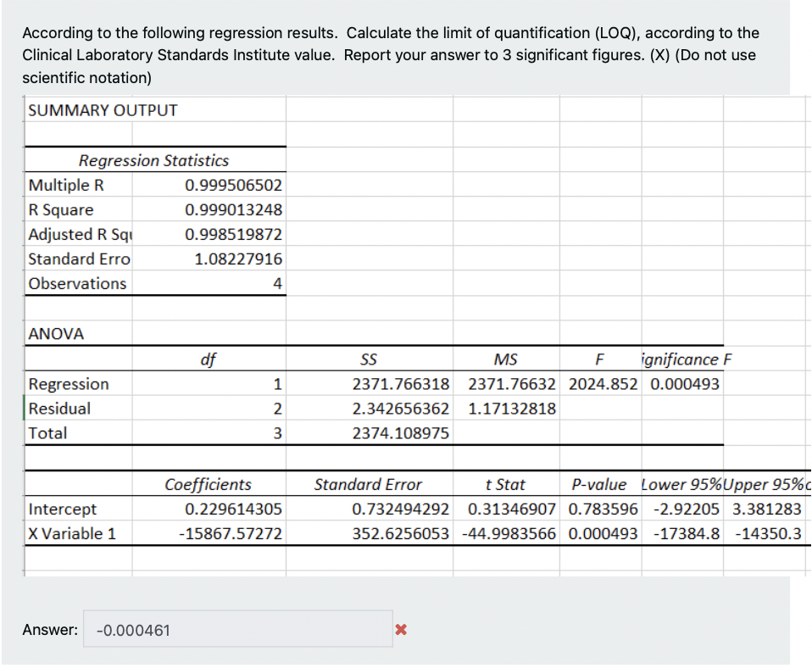Select the Intercept coefficient 0.229614305
This screenshot has width=812, height=668.
[x=235, y=509]
